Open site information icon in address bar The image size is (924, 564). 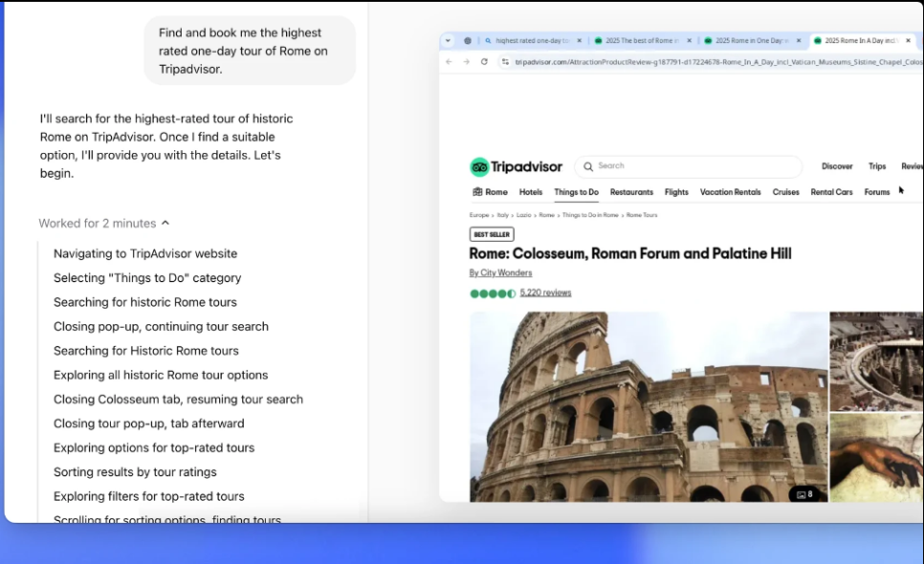tap(505, 62)
